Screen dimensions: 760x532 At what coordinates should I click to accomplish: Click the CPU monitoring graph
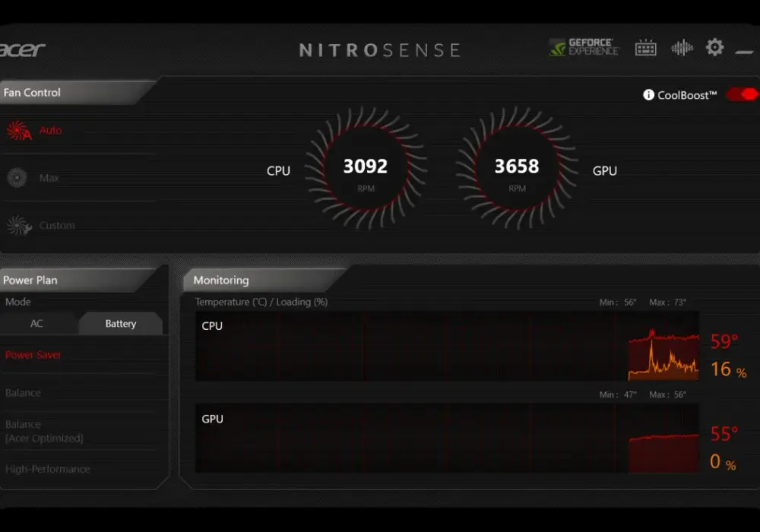pyautogui.click(x=447, y=346)
